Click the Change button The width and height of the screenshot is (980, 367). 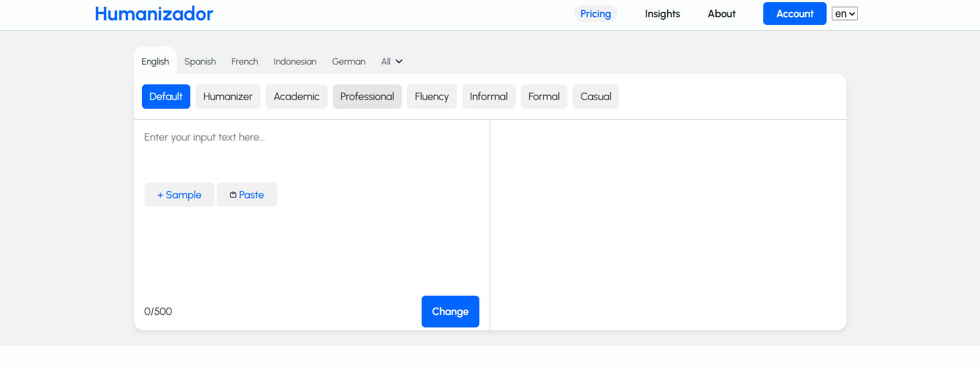point(450,311)
